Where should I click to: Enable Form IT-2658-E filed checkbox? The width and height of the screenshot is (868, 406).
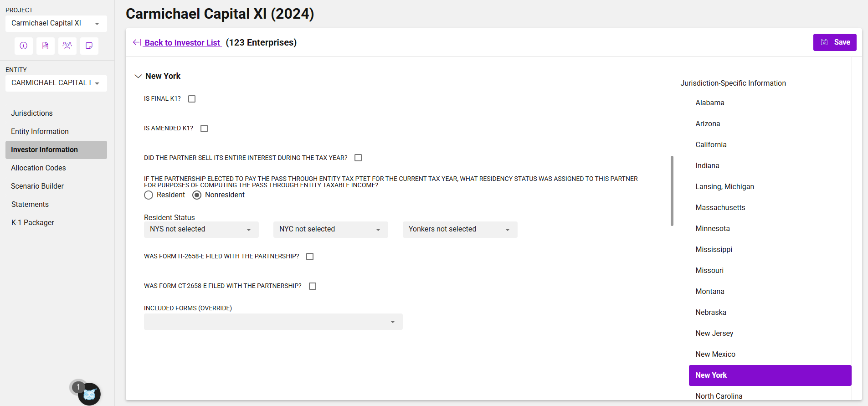(x=310, y=257)
